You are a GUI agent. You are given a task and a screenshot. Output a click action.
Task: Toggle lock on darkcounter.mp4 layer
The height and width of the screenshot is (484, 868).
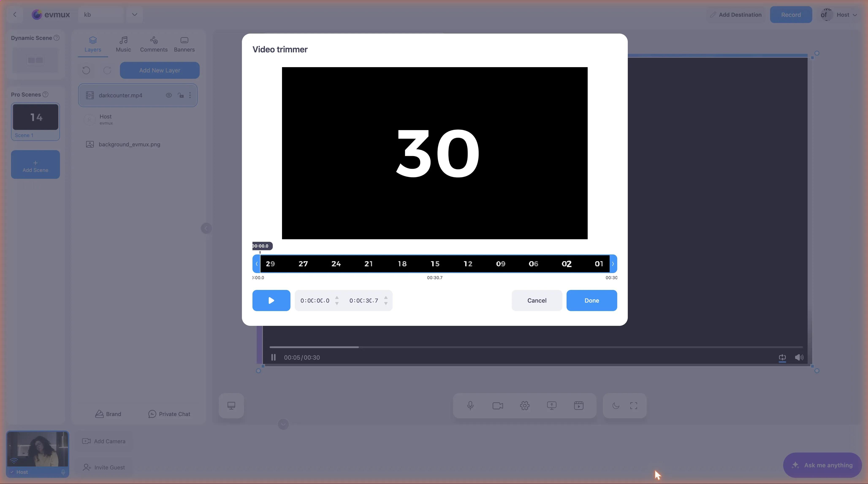181,95
